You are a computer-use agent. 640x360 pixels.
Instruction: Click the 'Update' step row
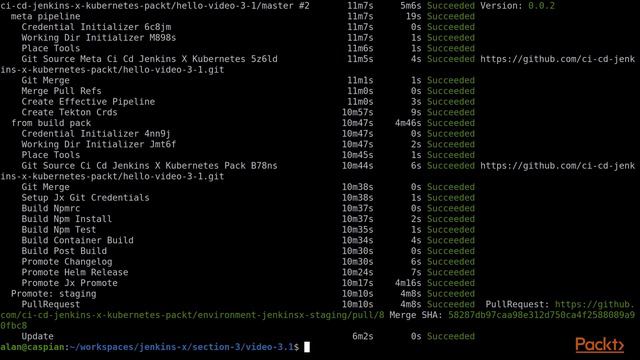click(x=38, y=336)
